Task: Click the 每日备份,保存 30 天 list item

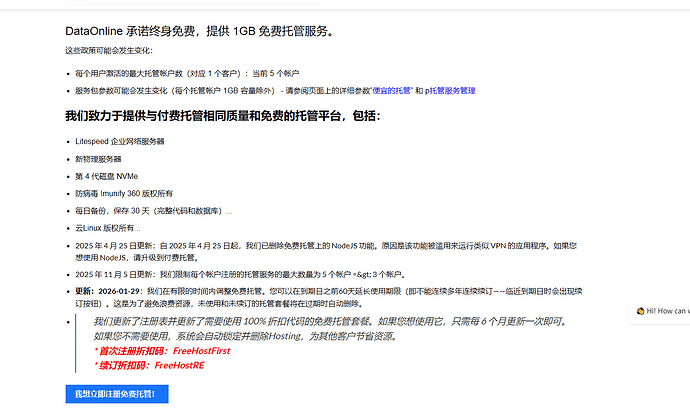Action: [154, 211]
